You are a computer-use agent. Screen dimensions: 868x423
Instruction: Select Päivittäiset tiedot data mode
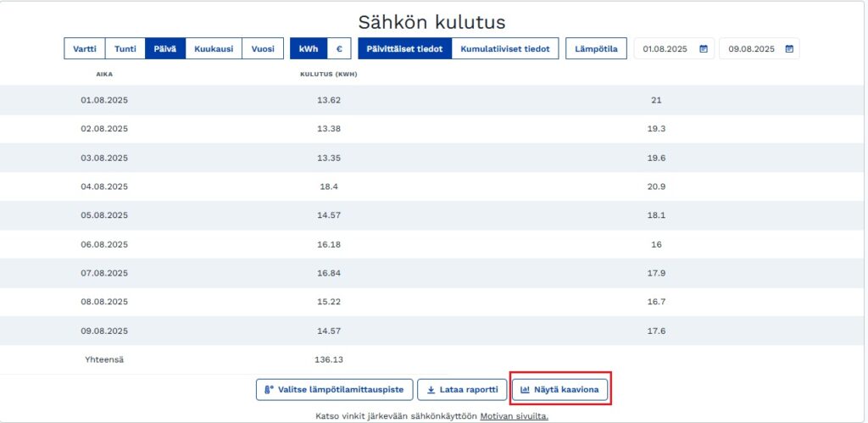point(404,49)
